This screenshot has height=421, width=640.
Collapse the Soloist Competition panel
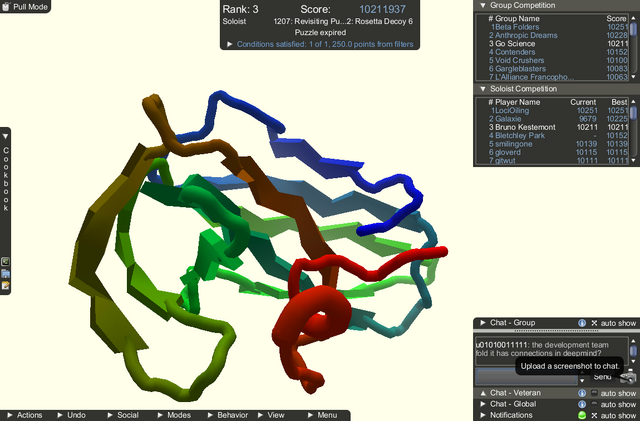point(483,89)
